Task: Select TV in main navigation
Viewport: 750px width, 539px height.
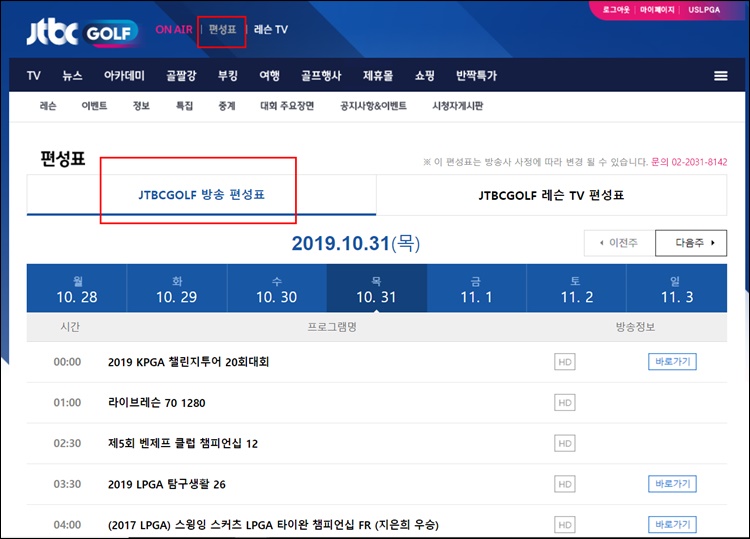Action: (x=33, y=76)
